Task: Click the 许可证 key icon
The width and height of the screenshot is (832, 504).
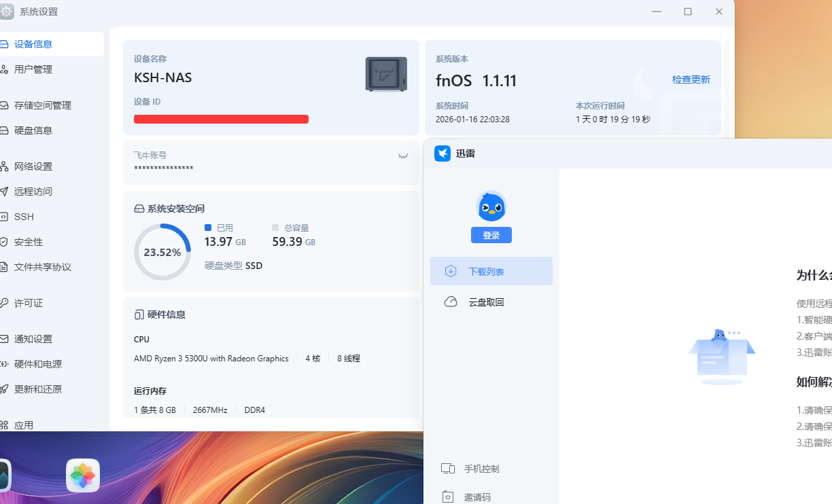Action: point(3,303)
